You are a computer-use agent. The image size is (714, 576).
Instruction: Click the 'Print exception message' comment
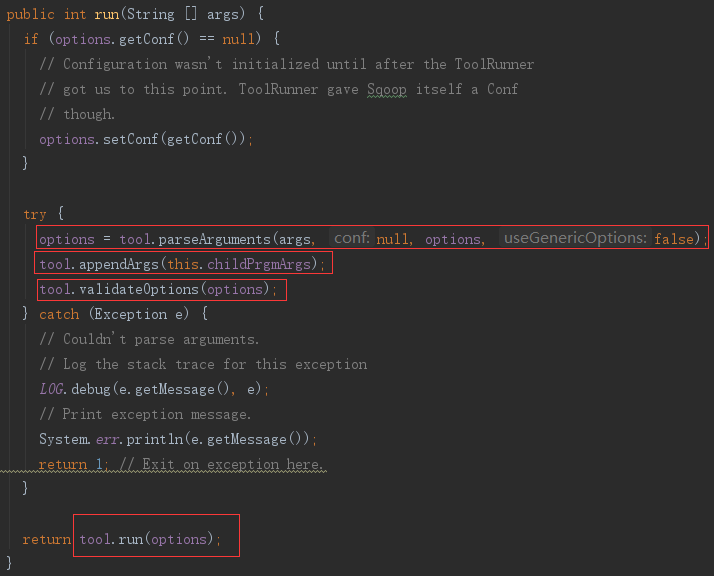coord(145,414)
